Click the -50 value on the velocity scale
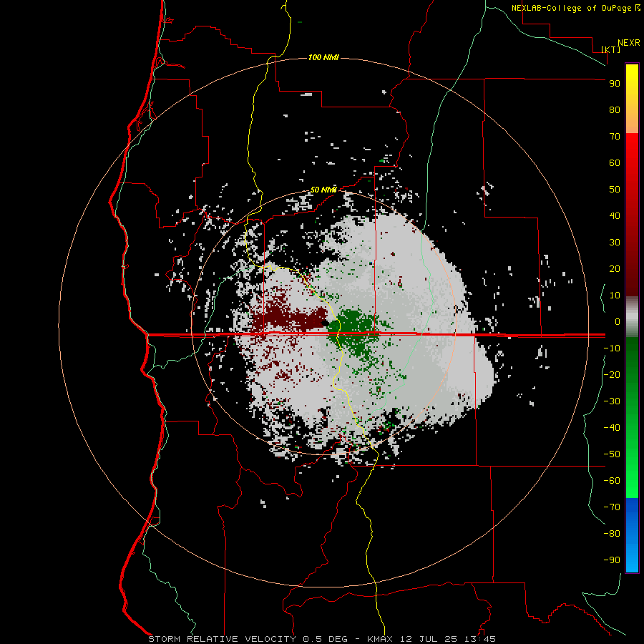This screenshot has width=644, height=644. pos(612,454)
